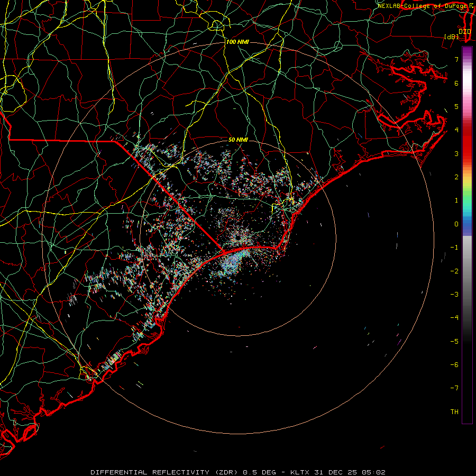Select the -2 value on the scale

pos(454,271)
